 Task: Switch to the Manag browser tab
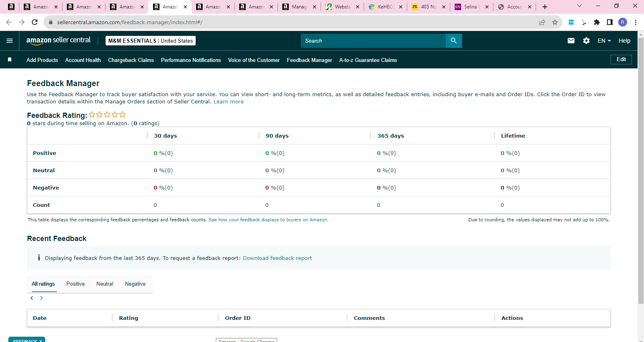click(x=299, y=7)
